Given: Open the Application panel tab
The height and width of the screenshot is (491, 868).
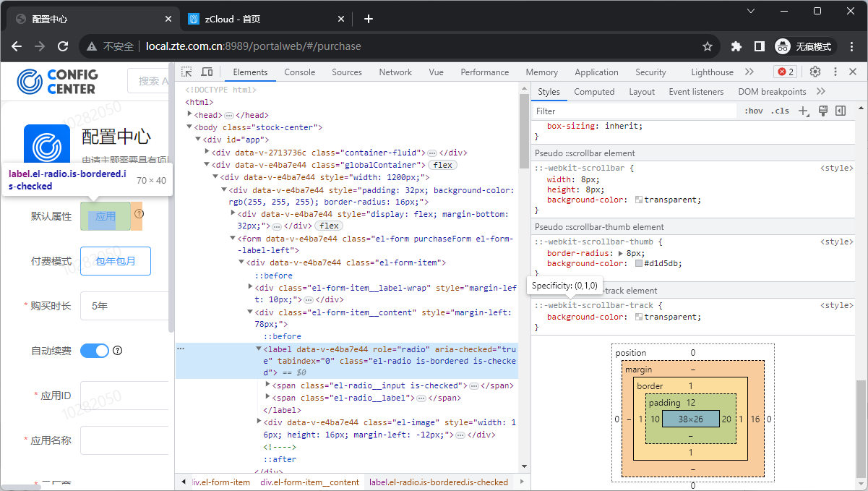Looking at the screenshot, I should coord(596,72).
